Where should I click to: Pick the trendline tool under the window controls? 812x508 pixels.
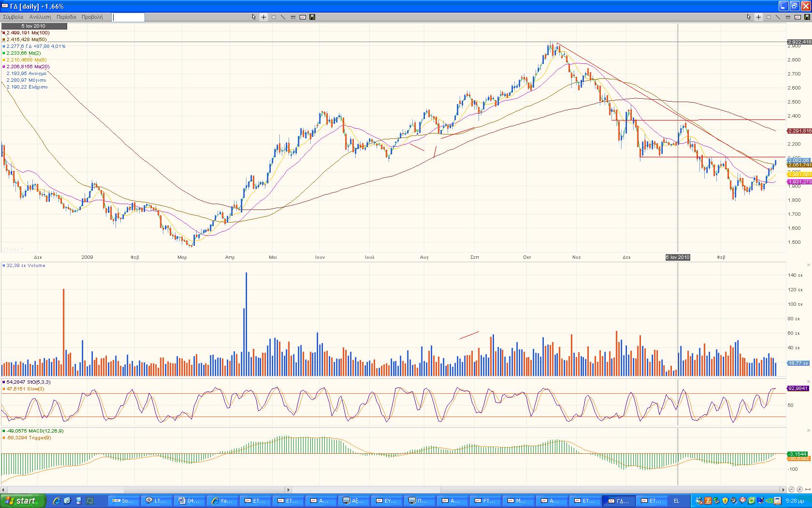(x=778, y=17)
